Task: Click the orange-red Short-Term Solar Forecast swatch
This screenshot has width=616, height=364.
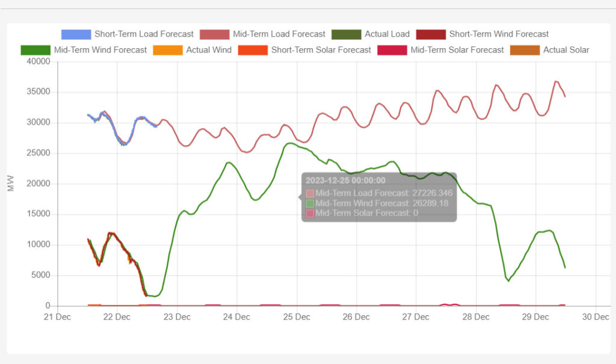Action: click(253, 50)
